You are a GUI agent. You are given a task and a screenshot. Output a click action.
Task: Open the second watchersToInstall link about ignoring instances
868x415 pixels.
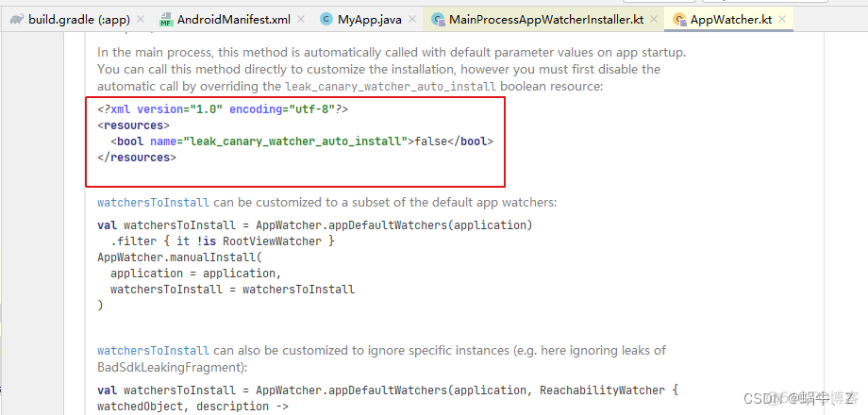point(153,351)
